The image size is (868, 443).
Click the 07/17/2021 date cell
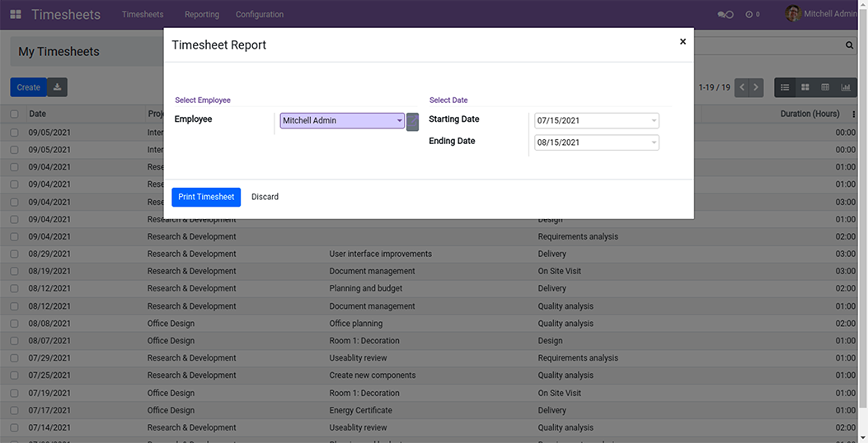point(49,410)
